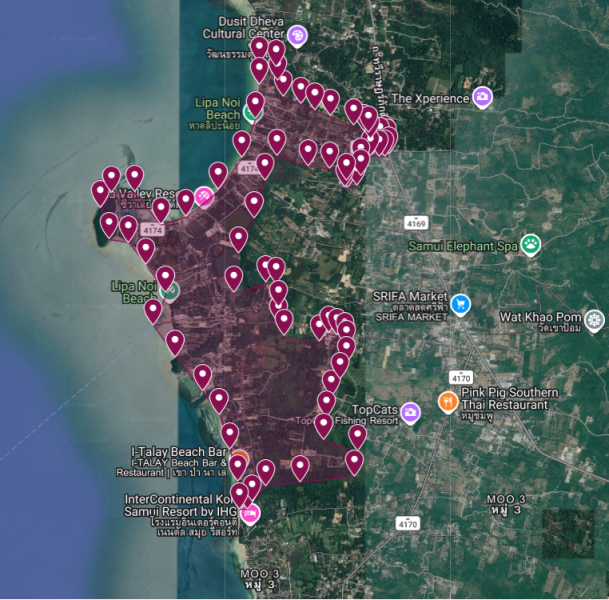The height and width of the screenshot is (600, 609).
Task: Click the 4170 shield near Pink Pig restaurant
Action: click(x=461, y=377)
